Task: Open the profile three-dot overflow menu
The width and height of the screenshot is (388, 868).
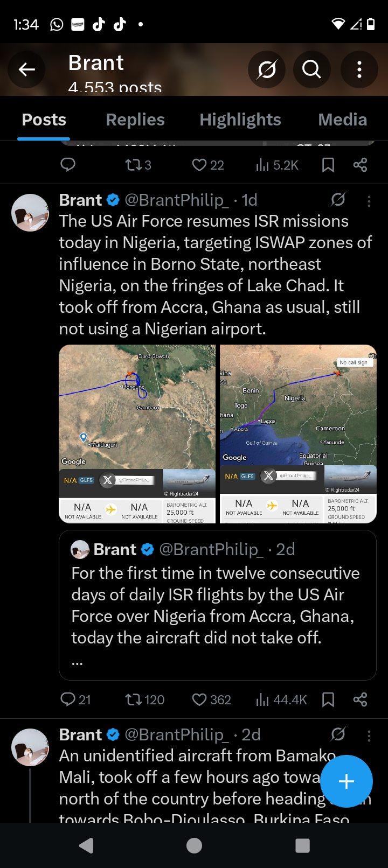Action: [x=359, y=69]
